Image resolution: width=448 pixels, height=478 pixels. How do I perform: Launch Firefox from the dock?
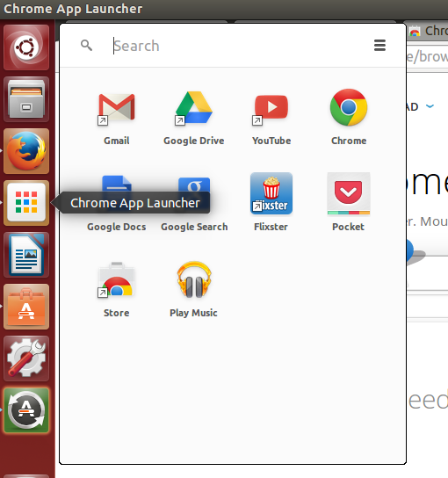[x=26, y=151]
